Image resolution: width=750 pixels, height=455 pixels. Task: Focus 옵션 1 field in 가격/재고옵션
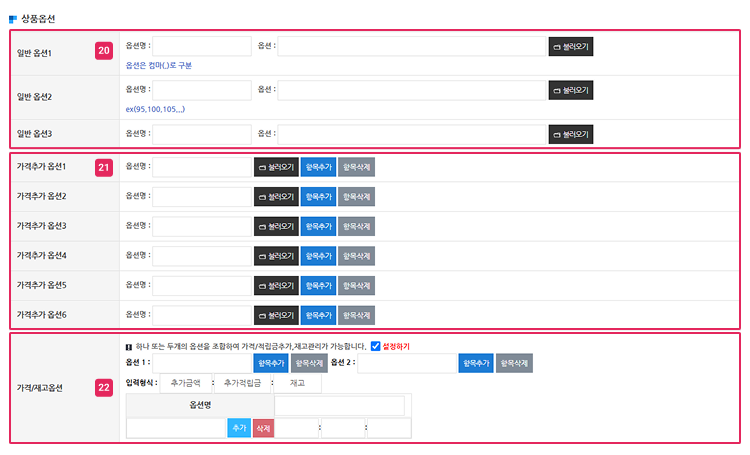(x=202, y=363)
